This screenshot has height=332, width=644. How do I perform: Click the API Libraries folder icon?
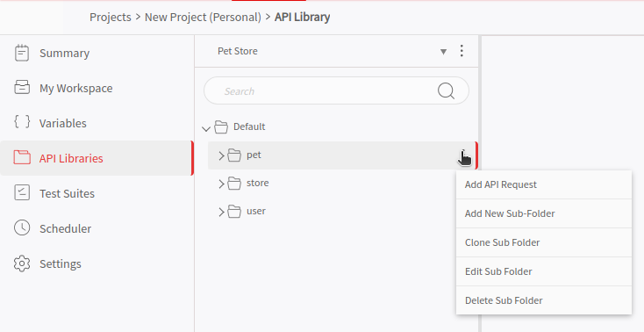coord(22,157)
